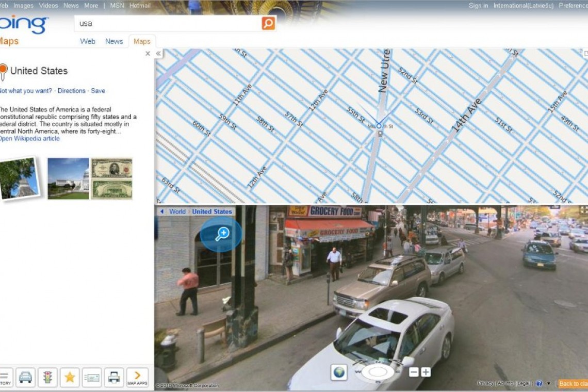Open the dropdown arrow beside help icon
The height and width of the screenshot is (392, 588).
coord(548,383)
